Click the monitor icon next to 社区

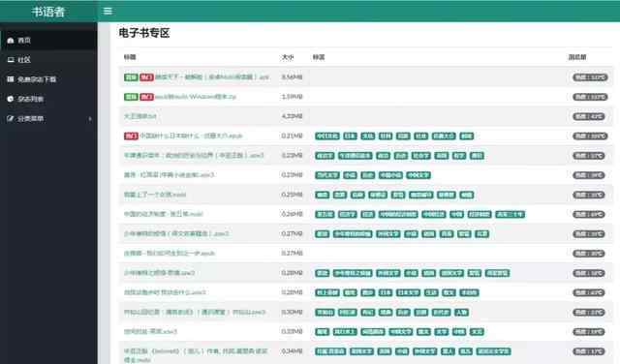[x=11, y=60]
